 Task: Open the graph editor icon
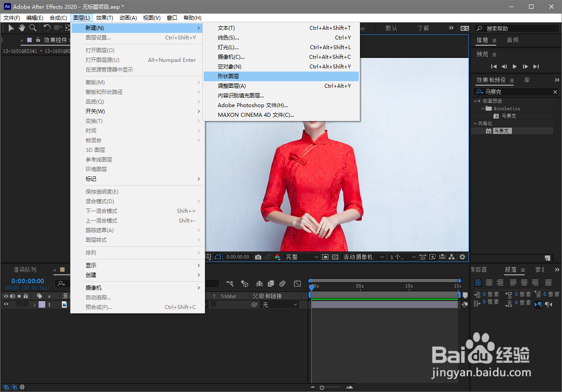click(x=297, y=284)
